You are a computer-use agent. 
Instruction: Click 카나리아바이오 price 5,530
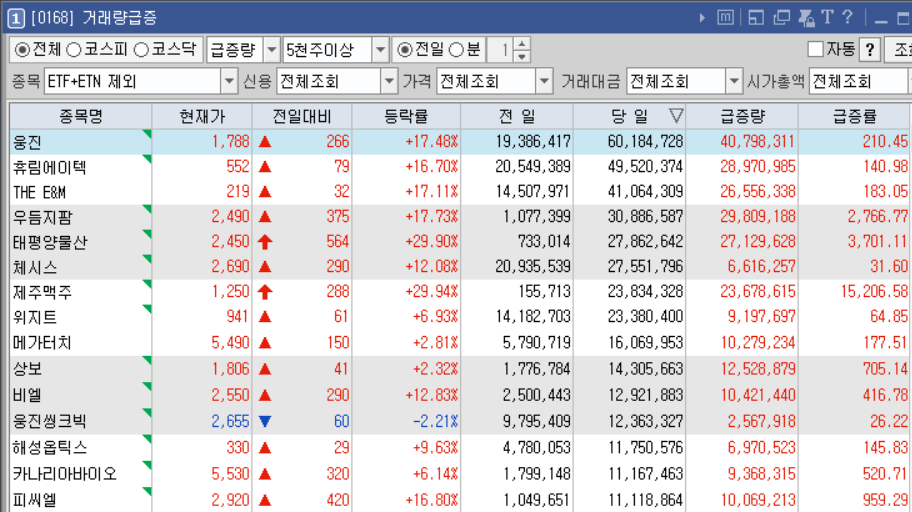click(x=230, y=474)
